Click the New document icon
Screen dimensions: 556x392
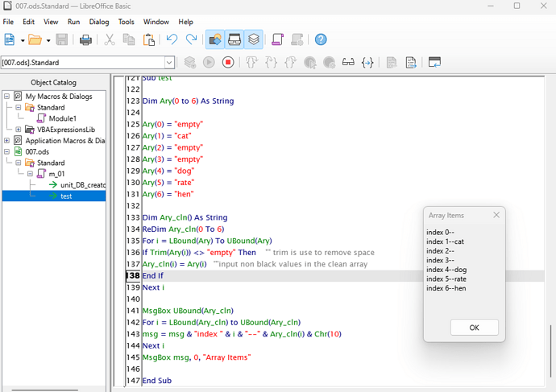tap(10, 39)
